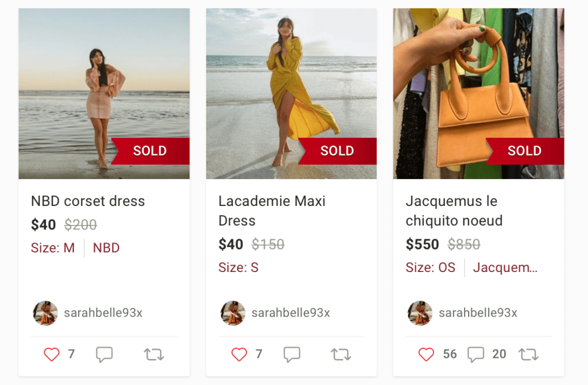
Task: Click the NBD brand link
Action: tap(106, 248)
